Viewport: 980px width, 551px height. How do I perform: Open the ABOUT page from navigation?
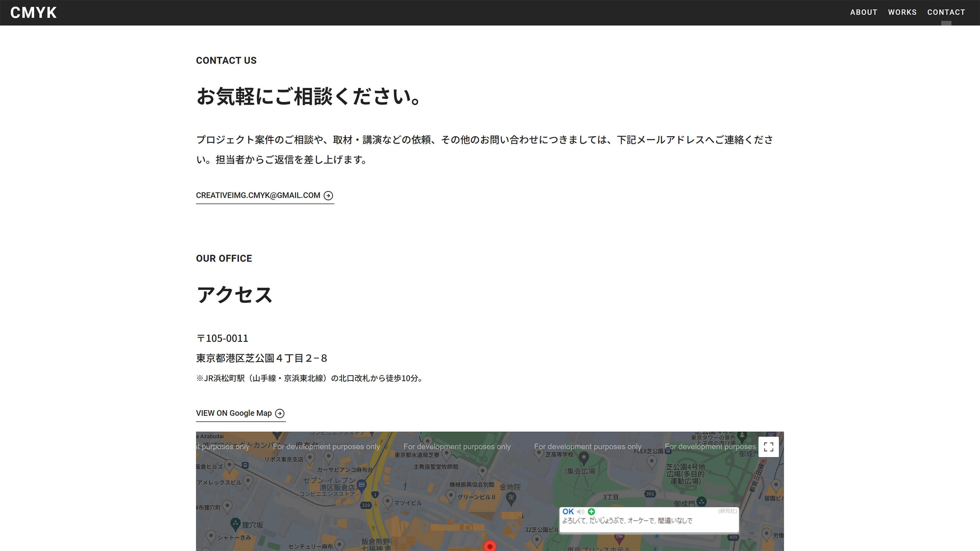tap(864, 12)
